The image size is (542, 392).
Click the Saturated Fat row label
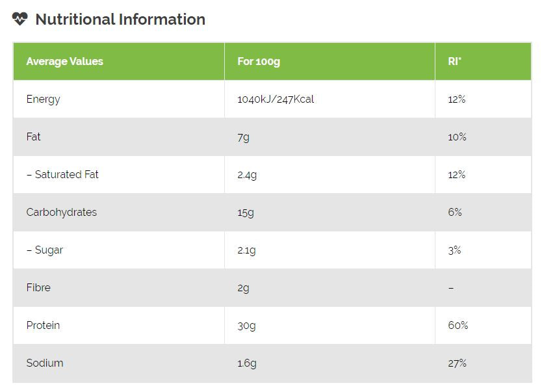pyautogui.click(x=62, y=175)
